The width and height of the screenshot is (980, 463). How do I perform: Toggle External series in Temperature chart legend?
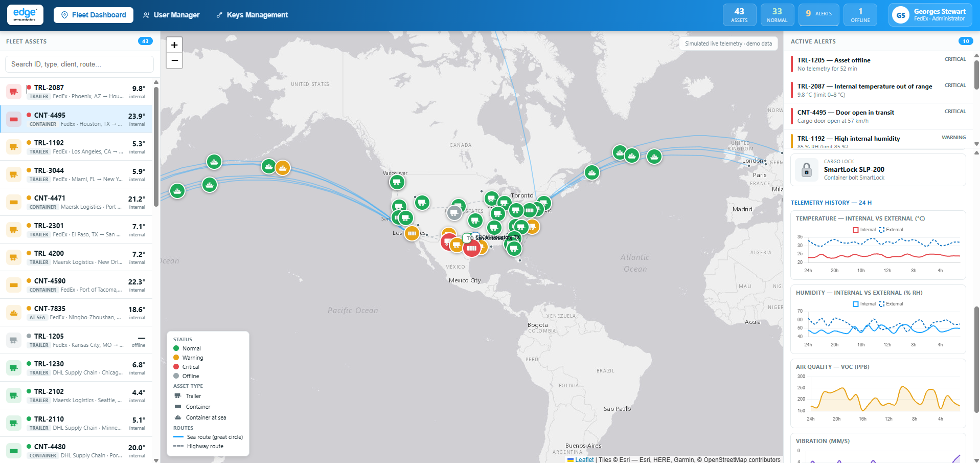891,230
